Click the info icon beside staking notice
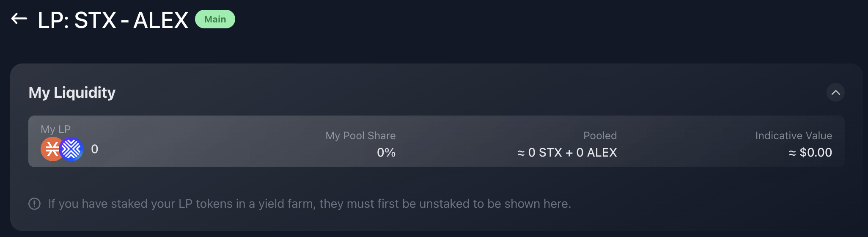The width and height of the screenshot is (868, 237). 34,204
